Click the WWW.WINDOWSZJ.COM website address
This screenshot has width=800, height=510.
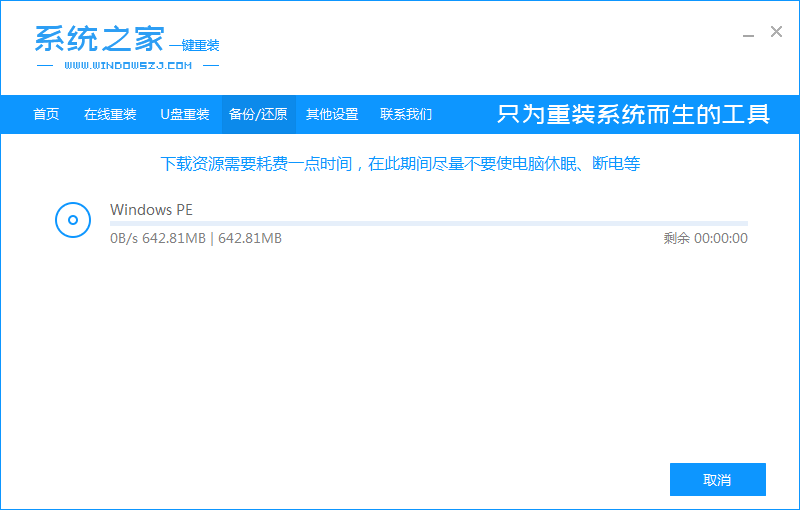(127, 66)
